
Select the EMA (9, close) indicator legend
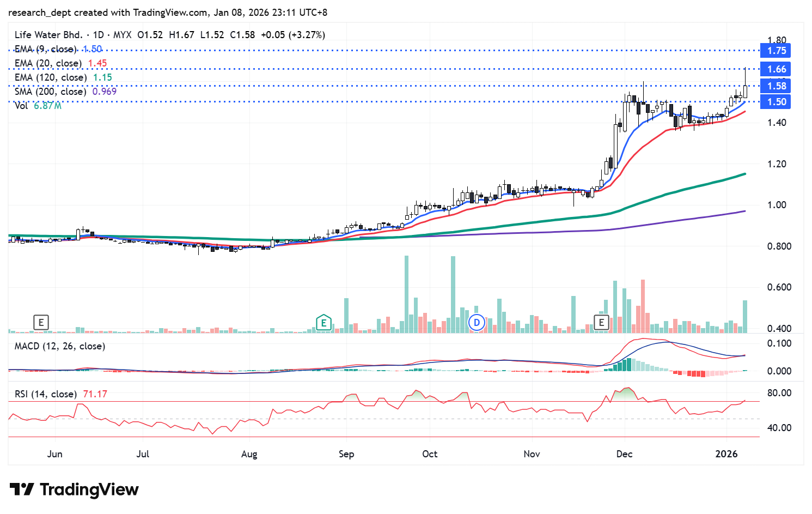[x=46, y=49]
